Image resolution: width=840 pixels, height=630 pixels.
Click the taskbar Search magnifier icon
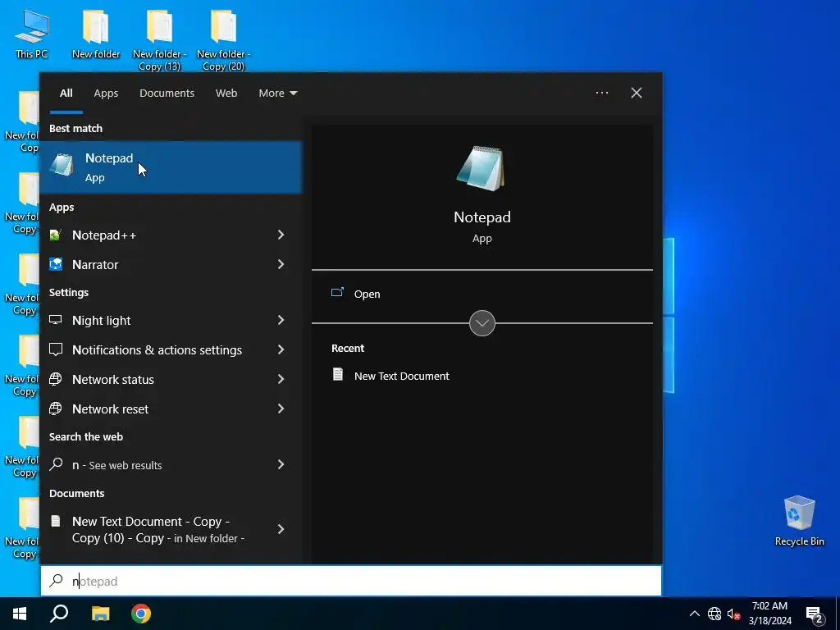[59, 614]
